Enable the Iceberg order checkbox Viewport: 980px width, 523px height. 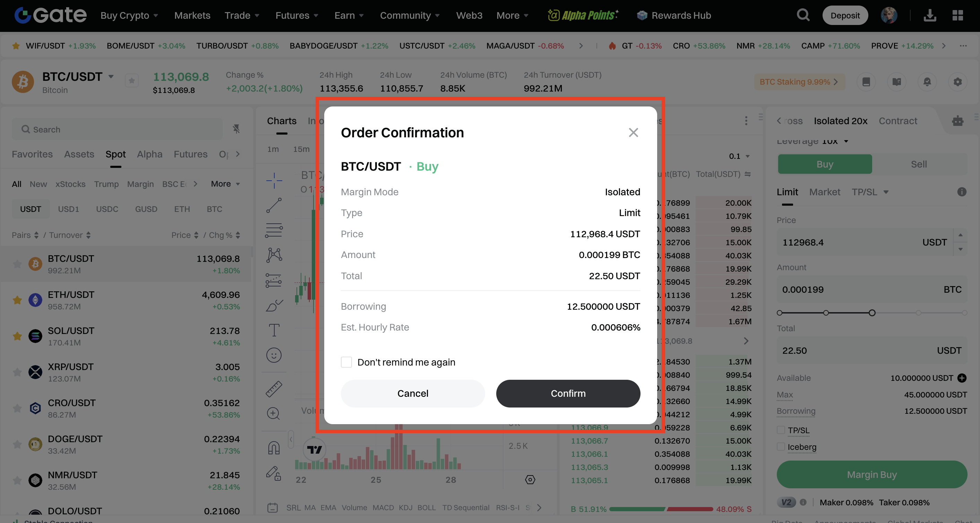click(x=781, y=447)
